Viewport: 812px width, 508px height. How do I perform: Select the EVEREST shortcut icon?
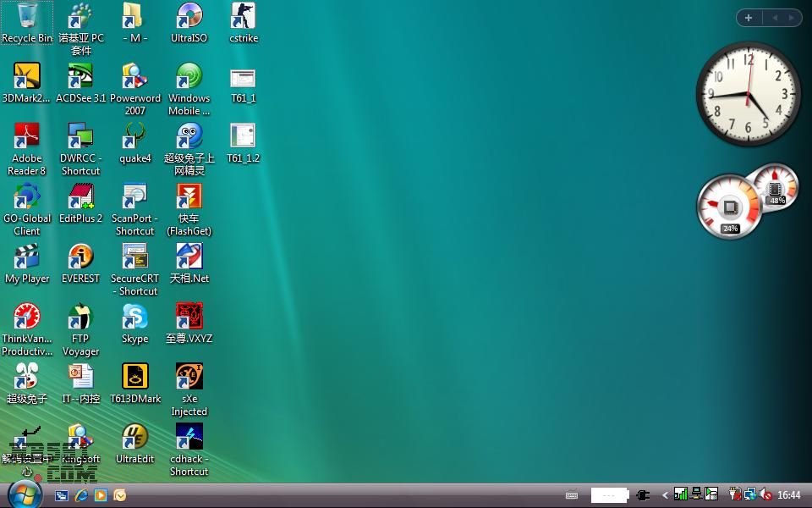[80, 257]
